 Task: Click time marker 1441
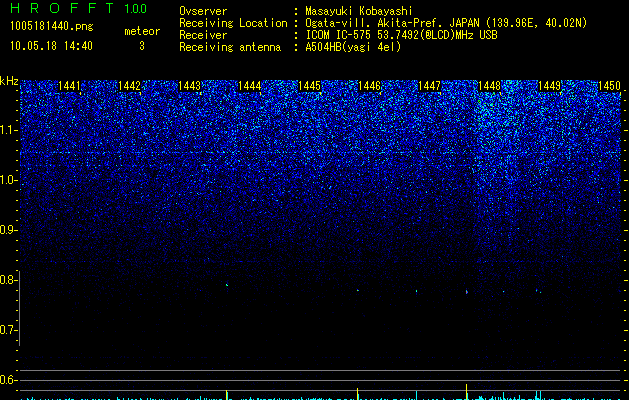[x=69, y=86]
